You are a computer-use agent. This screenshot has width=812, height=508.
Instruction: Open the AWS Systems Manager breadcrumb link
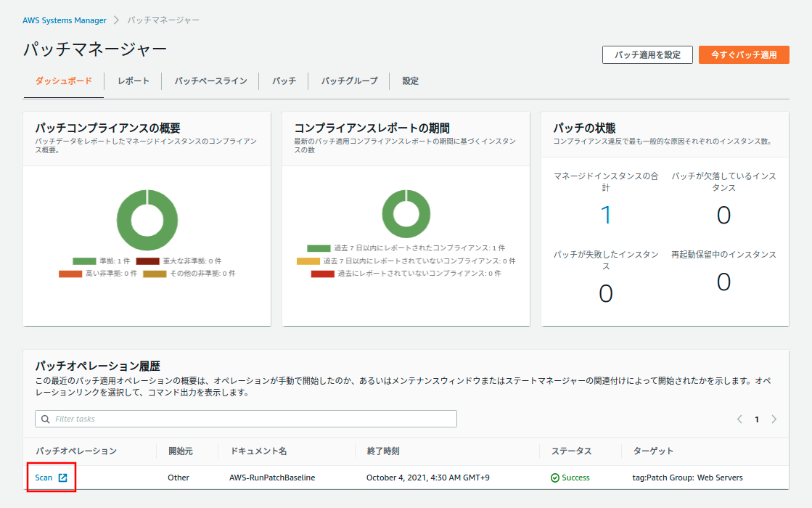point(65,20)
